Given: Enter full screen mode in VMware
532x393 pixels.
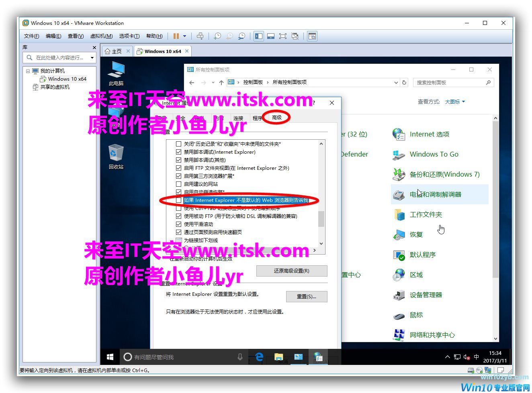Looking at the screenshot, I should point(283,36).
